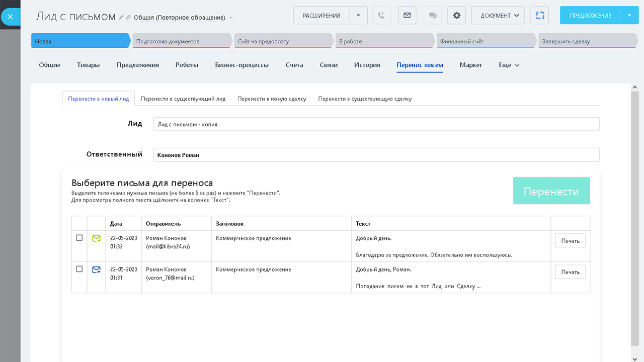Screen dimensions: 644x362
Task: Click the phone call icon
Action: 381,16
